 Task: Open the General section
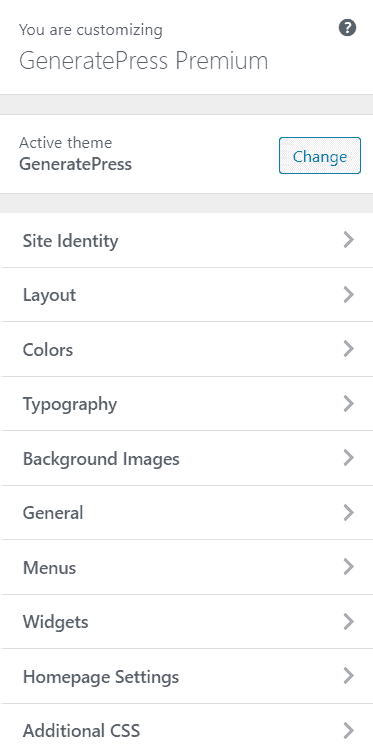186,513
